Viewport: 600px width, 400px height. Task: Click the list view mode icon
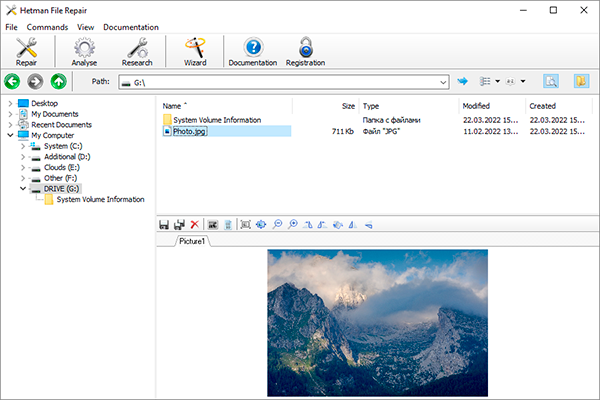(x=485, y=81)
